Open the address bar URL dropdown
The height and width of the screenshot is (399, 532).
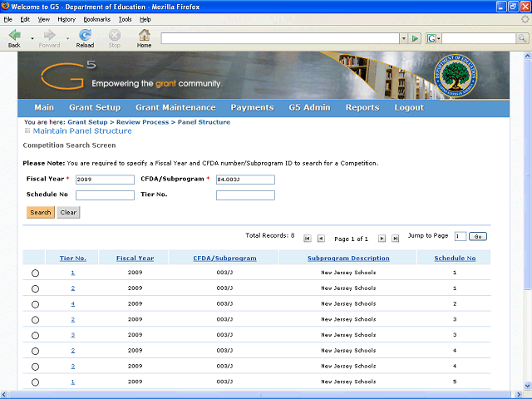[403, 38]
